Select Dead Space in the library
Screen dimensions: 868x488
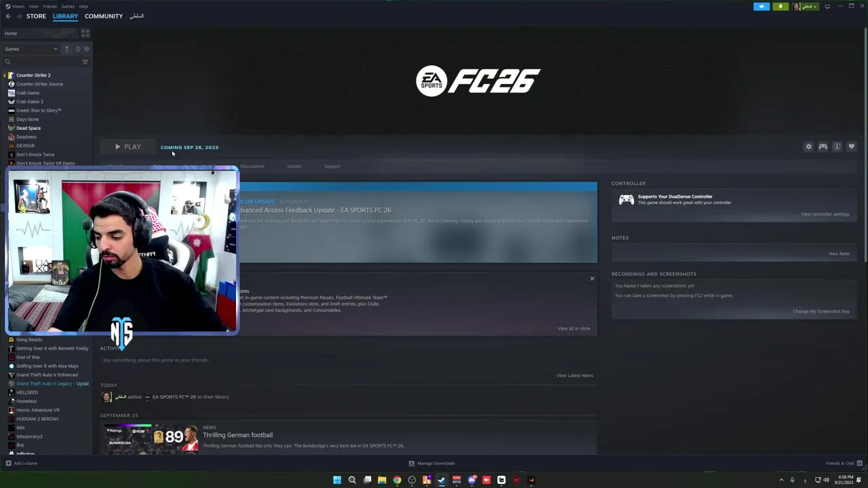pyautogui.click(x=28, y=128)
